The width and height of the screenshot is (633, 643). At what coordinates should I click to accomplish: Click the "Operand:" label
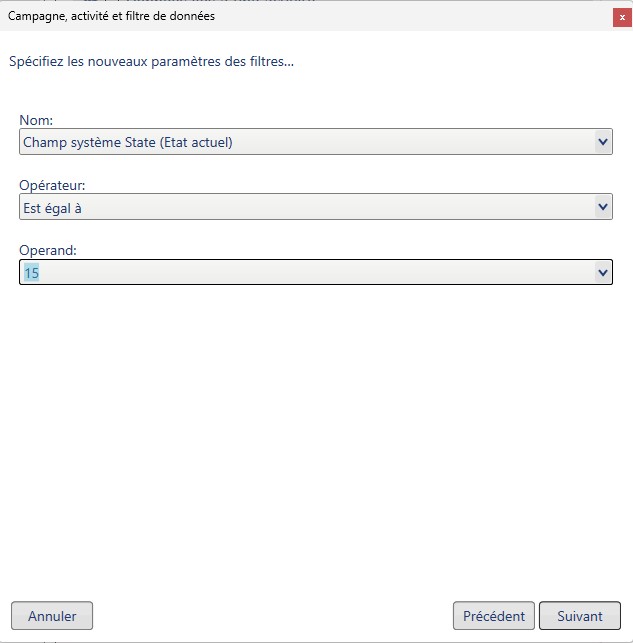[x=45, y=251]
